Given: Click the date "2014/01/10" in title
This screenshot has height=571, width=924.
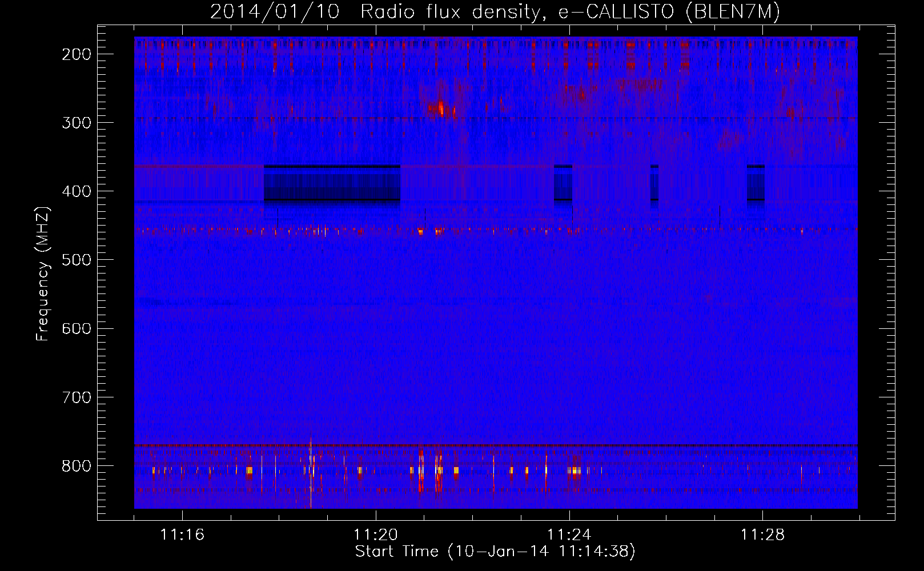Looking at the screenshot, I should [x=275, y=12].
